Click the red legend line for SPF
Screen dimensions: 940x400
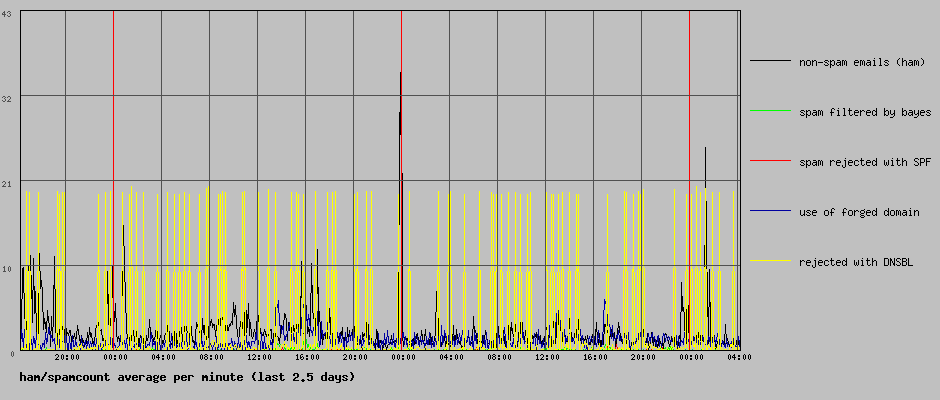click(770, 161)
